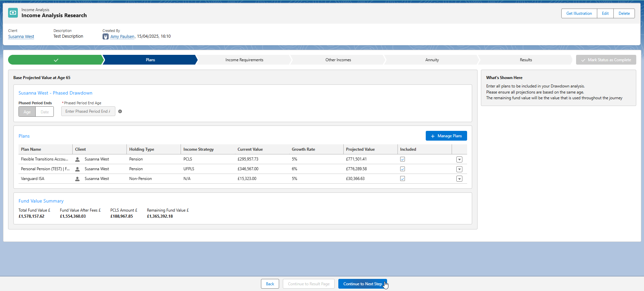Click the info icon beside Phased Period End Age

click(x=120, y=111)
